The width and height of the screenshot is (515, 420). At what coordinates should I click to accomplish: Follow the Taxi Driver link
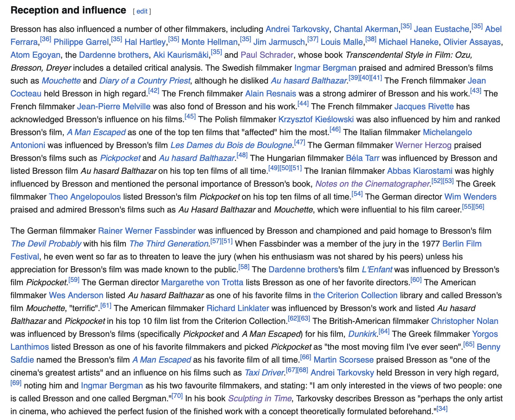[x=264, y=373]
